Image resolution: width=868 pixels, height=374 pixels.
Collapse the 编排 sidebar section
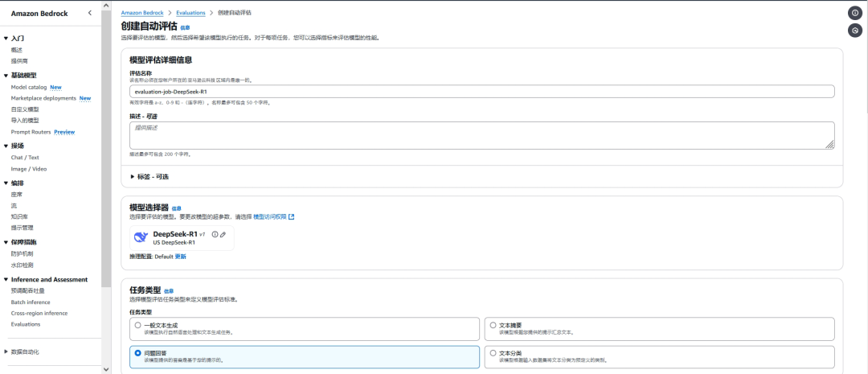6,183
